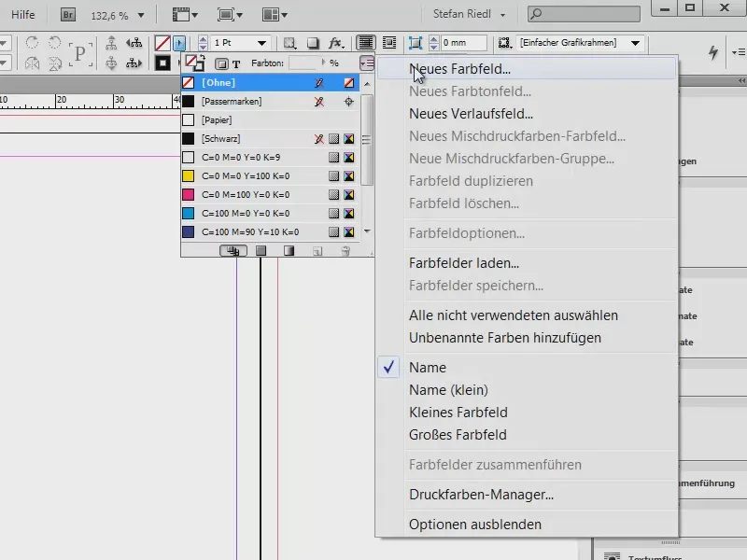Choose Neues Verlaufsfeld... from menu
Viewport: 747px width, 560px height.
[527, 113]
